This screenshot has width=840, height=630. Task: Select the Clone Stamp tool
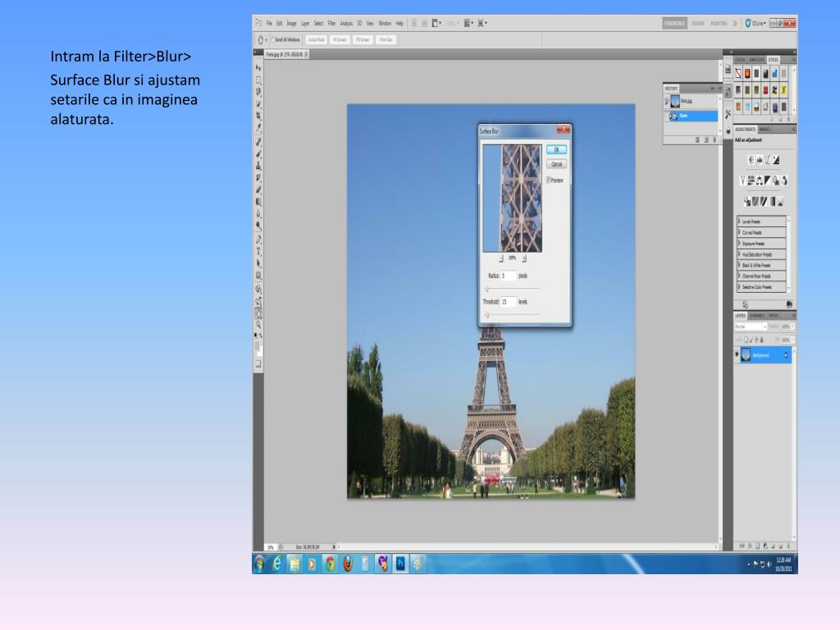coord(258,166)
